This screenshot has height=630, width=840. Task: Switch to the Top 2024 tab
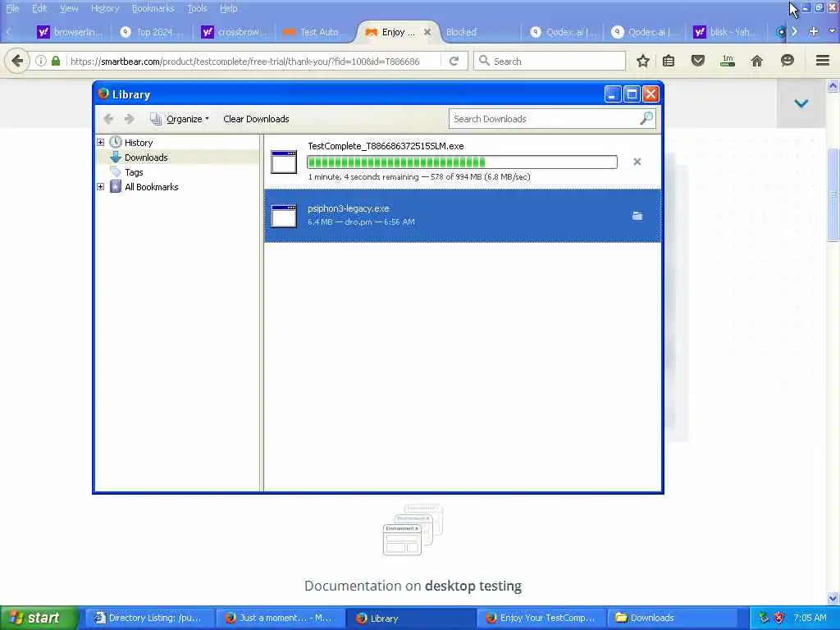pos(152,32)
